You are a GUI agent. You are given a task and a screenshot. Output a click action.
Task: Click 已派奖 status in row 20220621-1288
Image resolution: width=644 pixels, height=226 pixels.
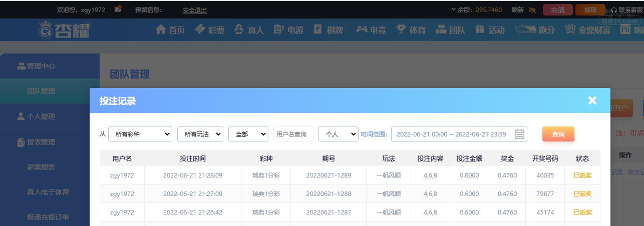[582, 194]
